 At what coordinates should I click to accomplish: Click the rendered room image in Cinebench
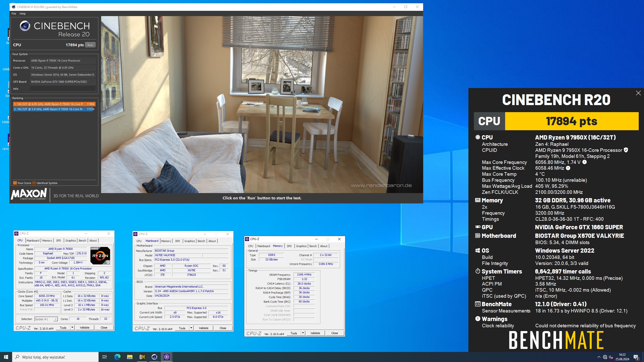(x=262, y=105)
